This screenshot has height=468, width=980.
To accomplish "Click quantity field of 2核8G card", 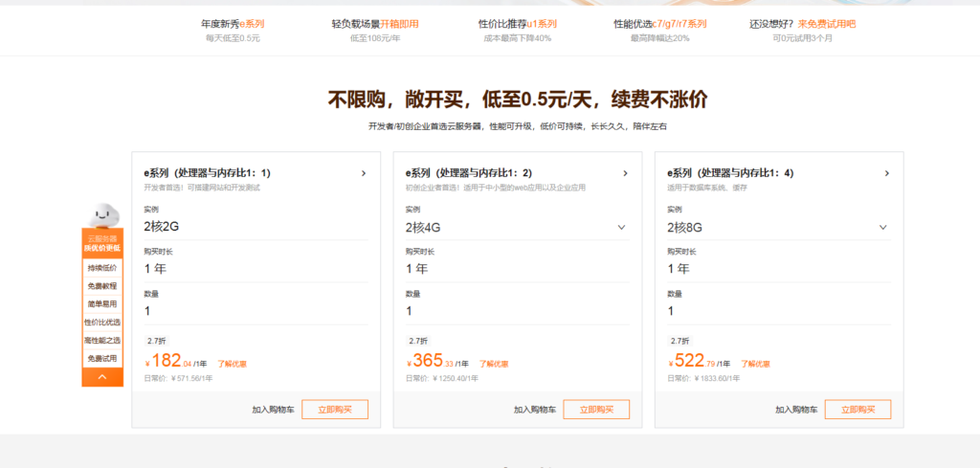I will (779, 311).
